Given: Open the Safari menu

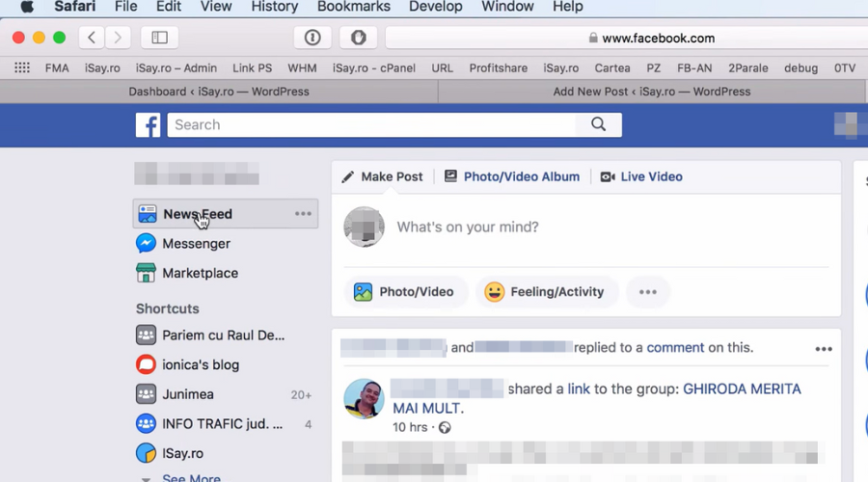Looking at the screenshot, I should (74, 7).
